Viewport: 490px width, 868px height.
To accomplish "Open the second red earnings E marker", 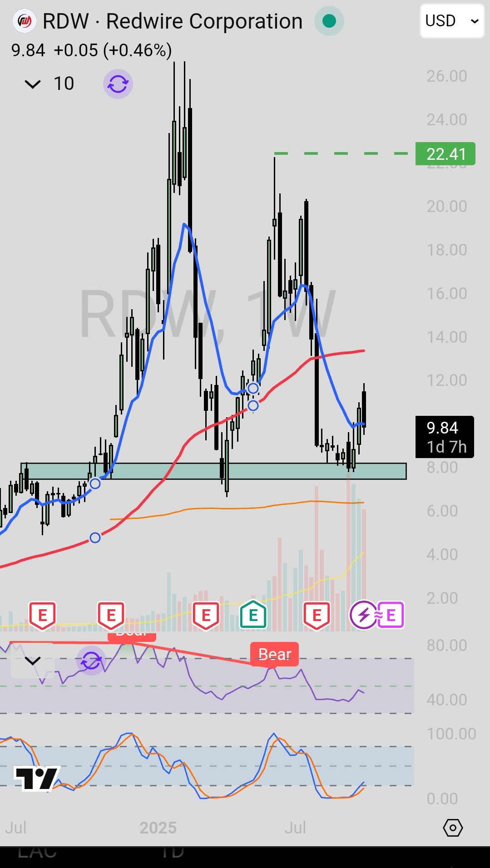I will pos(111,616).
